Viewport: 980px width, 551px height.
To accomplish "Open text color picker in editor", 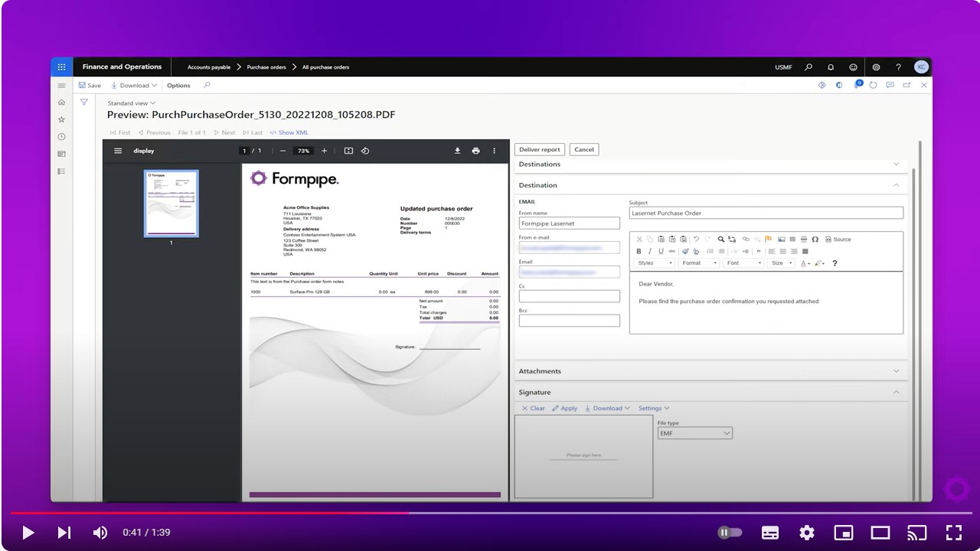I will pos(805,263).
